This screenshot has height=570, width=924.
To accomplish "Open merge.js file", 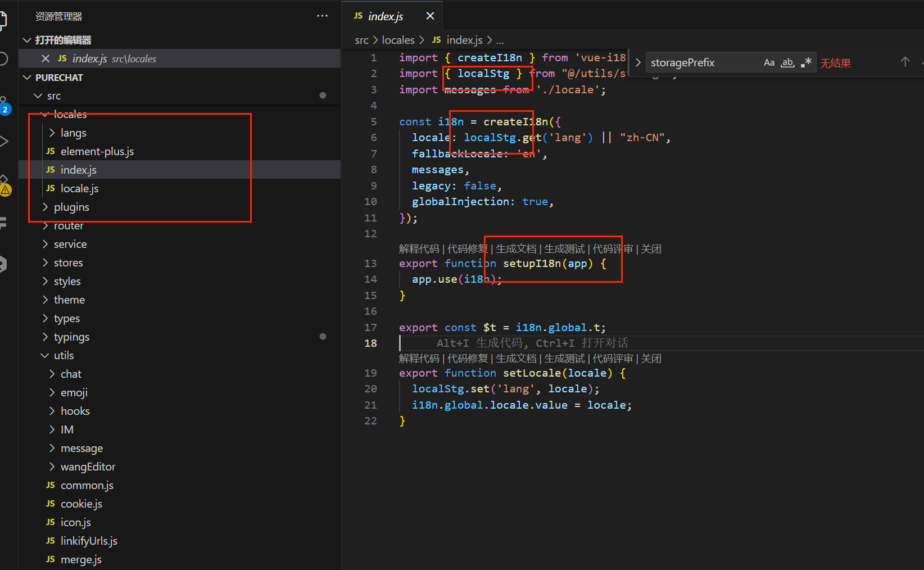I will [81, 559].
